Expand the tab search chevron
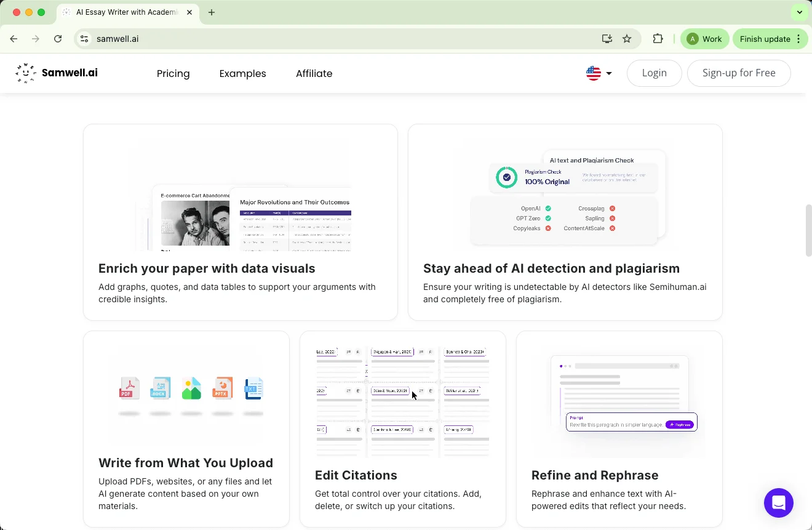812x530 pixels. tap(799, 12)
